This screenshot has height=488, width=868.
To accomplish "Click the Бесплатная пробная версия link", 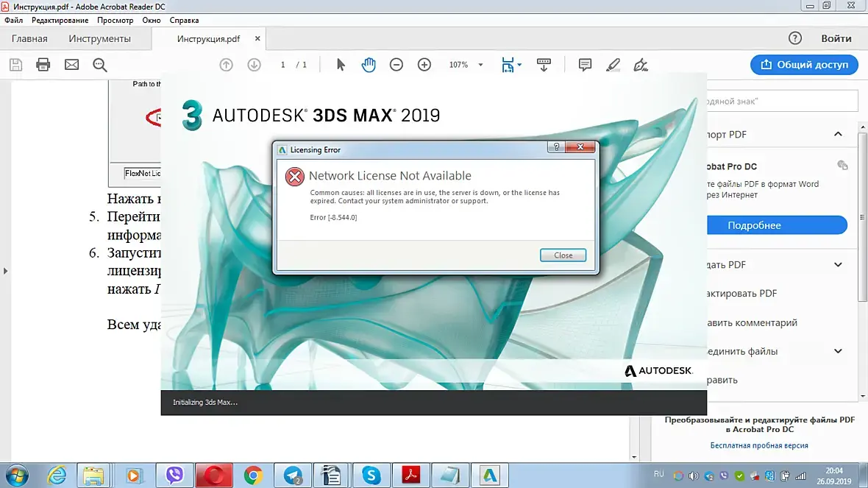I will tap(759, 445).
